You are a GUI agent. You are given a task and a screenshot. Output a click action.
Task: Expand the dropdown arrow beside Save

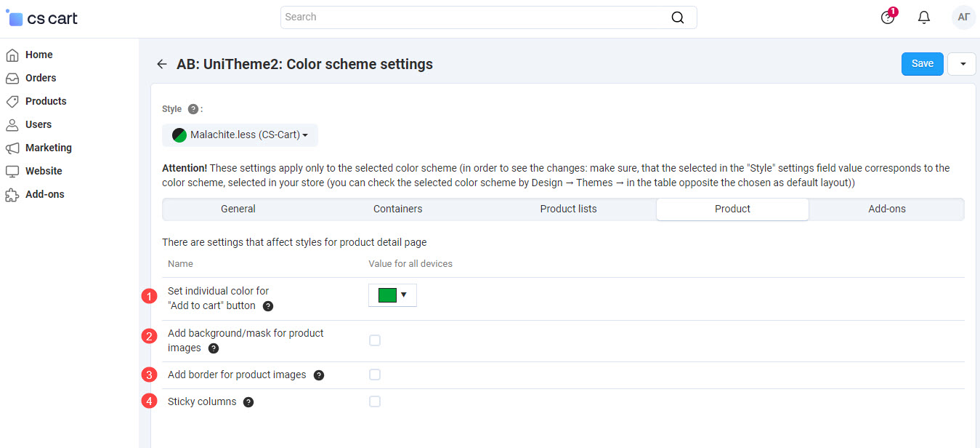pos(962,64)
